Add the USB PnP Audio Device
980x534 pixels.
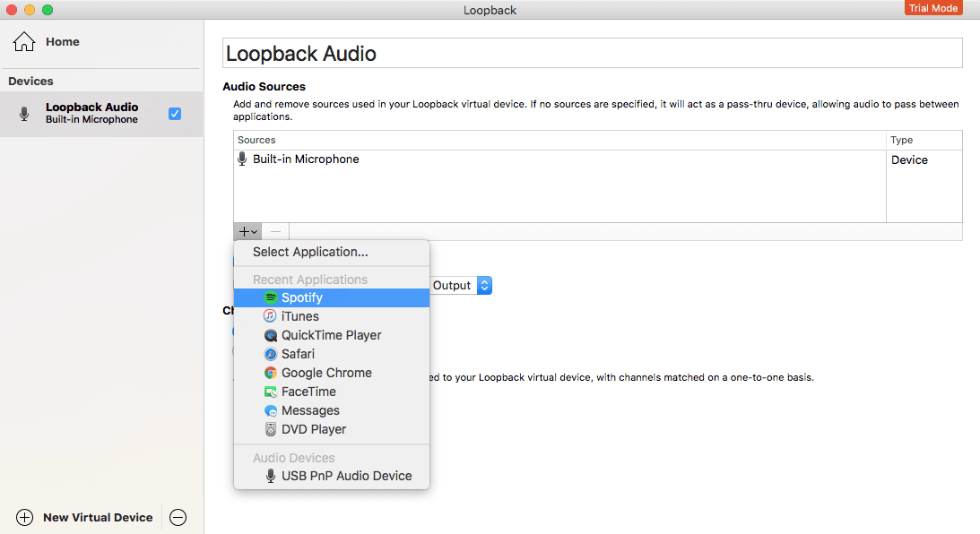tap(331, 476)
